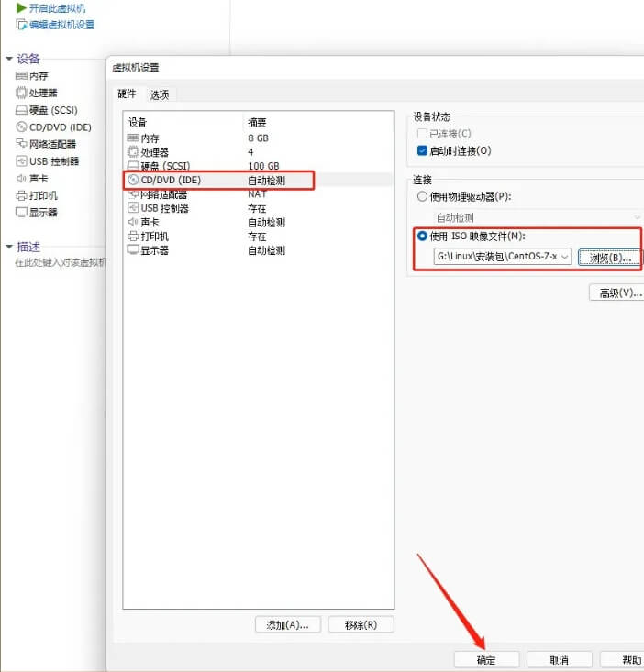Select 打印机 label in left devices panel

pyautogui.click(x=43, y=196)
